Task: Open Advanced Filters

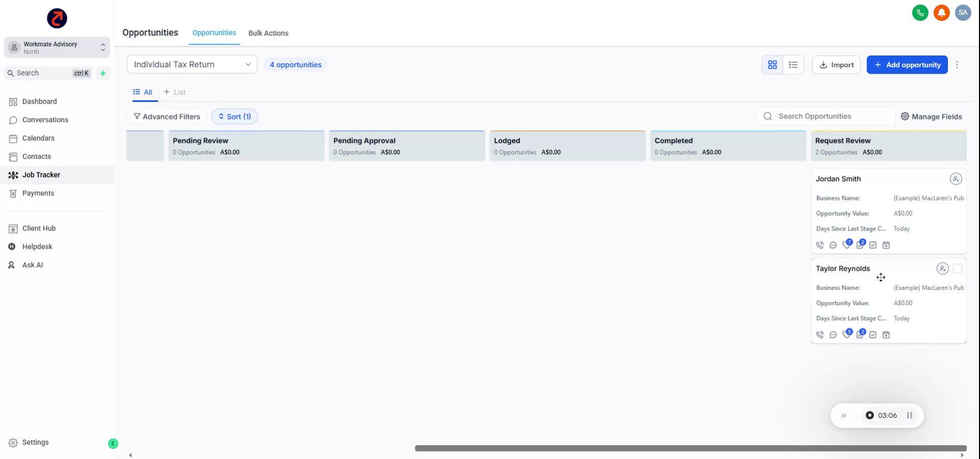Action: (167, 116)
